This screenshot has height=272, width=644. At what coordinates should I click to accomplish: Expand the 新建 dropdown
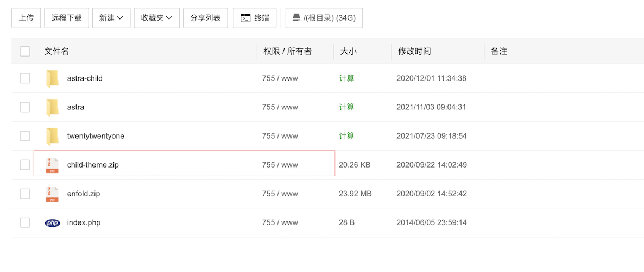point(111,18)
